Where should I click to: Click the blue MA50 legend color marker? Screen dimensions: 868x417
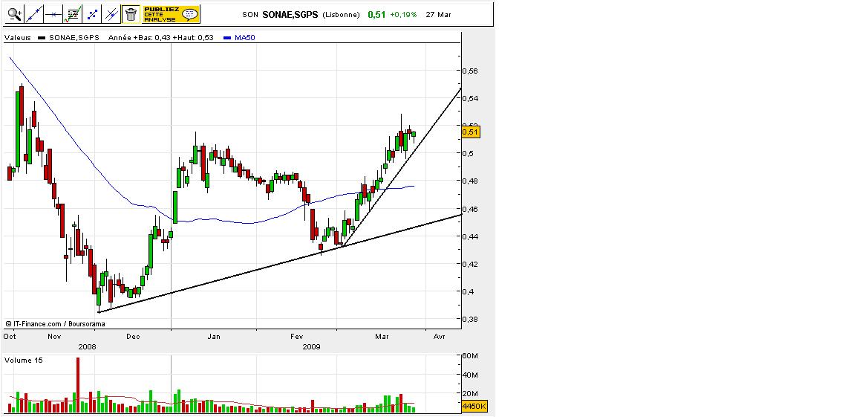click(228, 38)
